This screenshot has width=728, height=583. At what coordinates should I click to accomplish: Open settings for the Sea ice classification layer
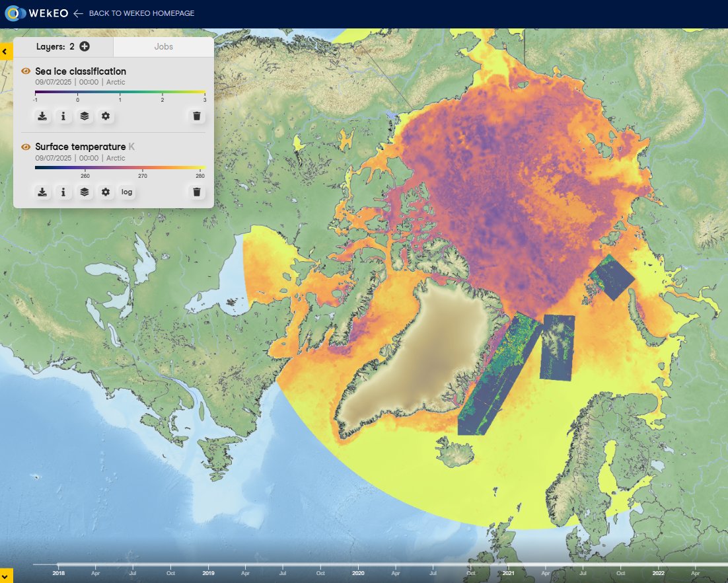[x=106, y=116]
